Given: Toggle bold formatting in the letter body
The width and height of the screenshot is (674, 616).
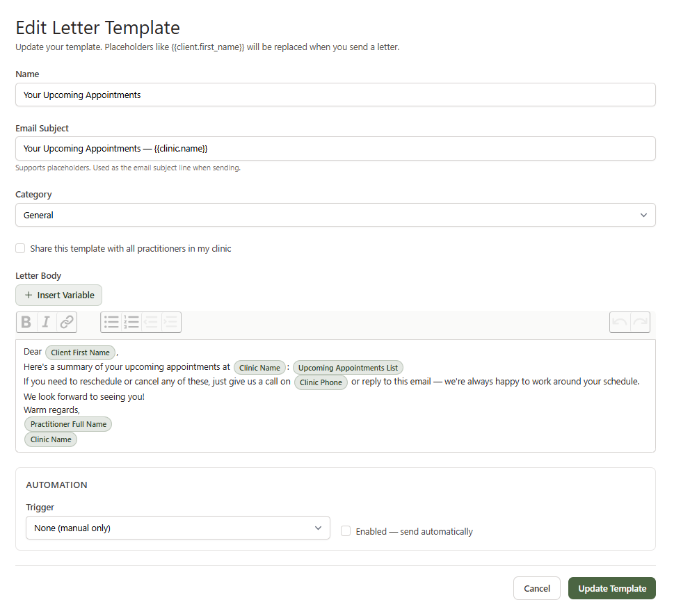Looking at the screenshot, I should (x=26, y=322).
